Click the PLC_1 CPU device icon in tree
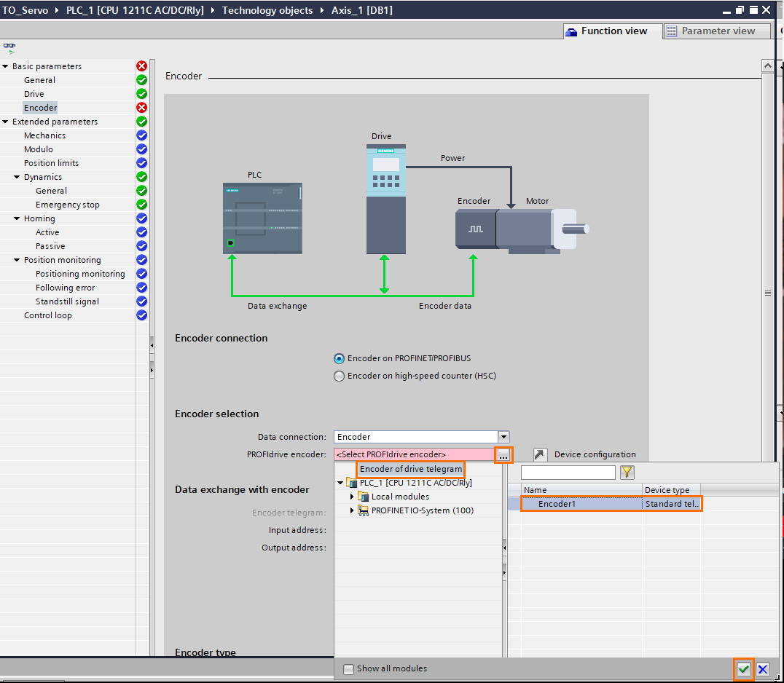784x683 pixels. coord(351,483)
